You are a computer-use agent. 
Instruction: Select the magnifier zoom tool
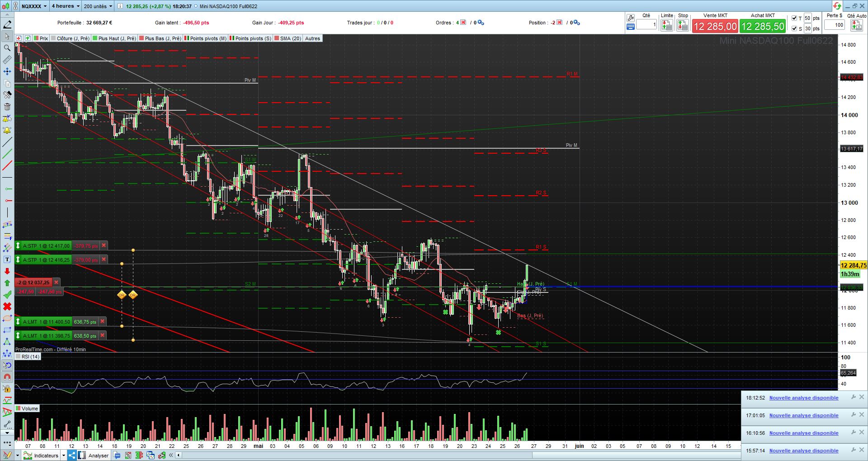[7, 48]
